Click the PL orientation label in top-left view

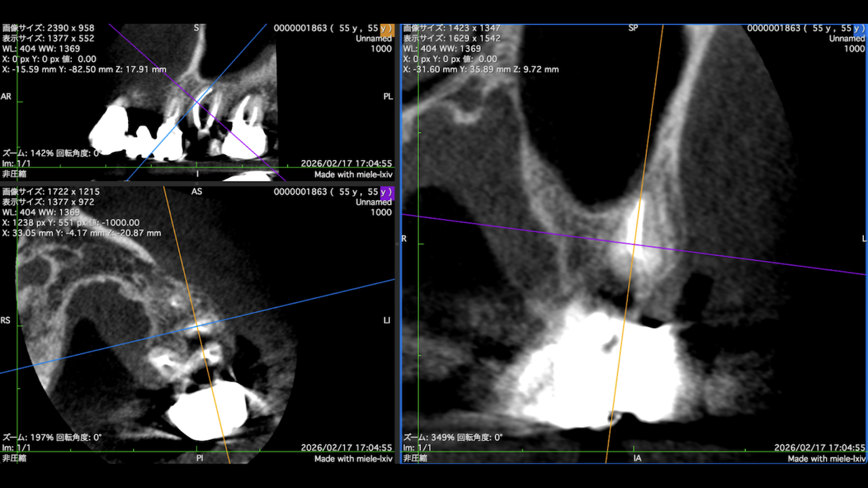(x=388, y=97)
